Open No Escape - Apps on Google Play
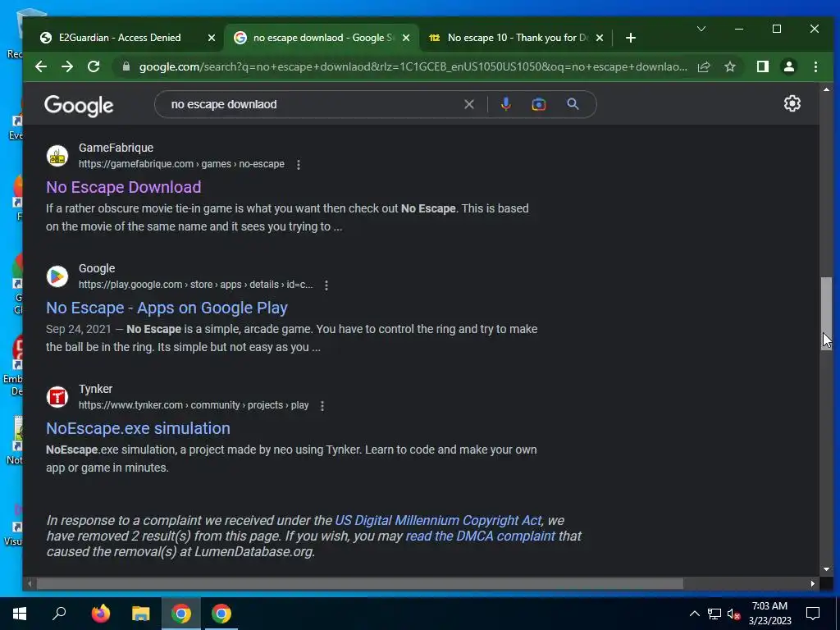This screenshot has width=840, height=630. point(167,308)
